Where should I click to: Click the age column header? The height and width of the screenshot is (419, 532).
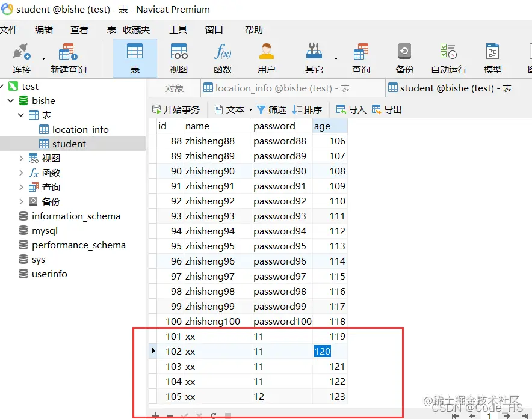click(x=330, y=126)
